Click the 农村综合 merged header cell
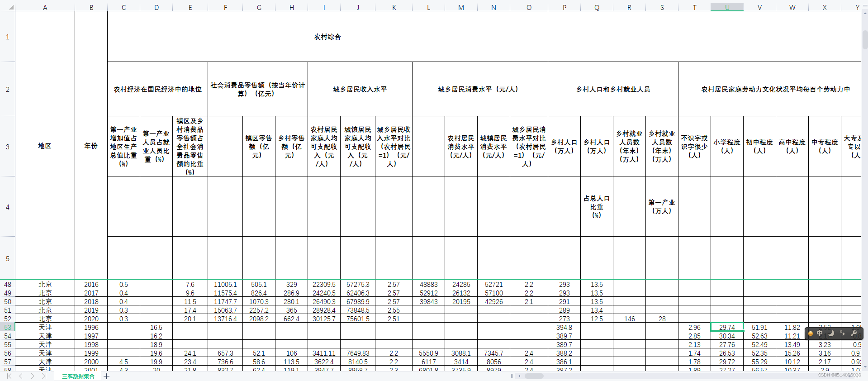 click(327, 37)
